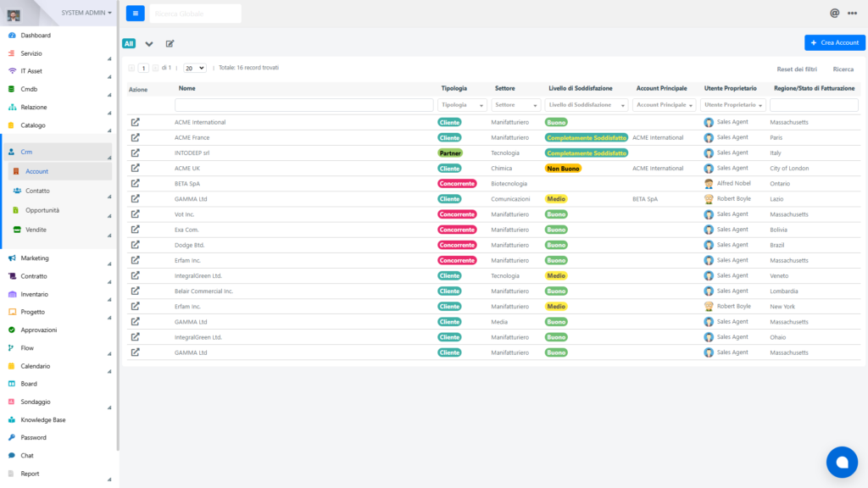Open record Dodge Btd. via action icon
This screenshot has height=488, width=868.
[135, 245]
